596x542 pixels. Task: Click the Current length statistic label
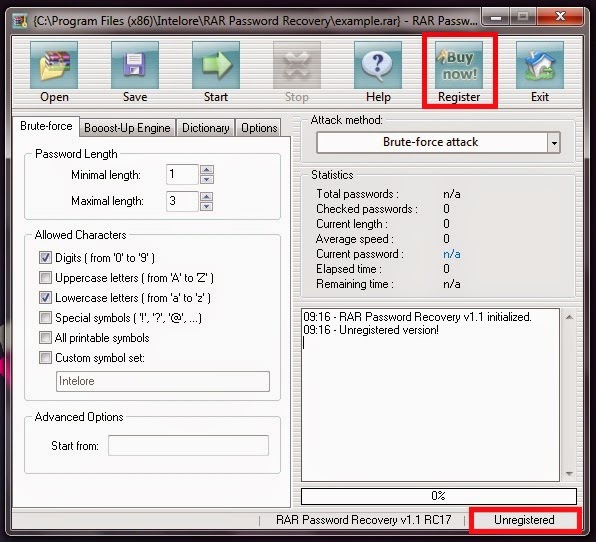pyautogui.click(x=352, y=224)
